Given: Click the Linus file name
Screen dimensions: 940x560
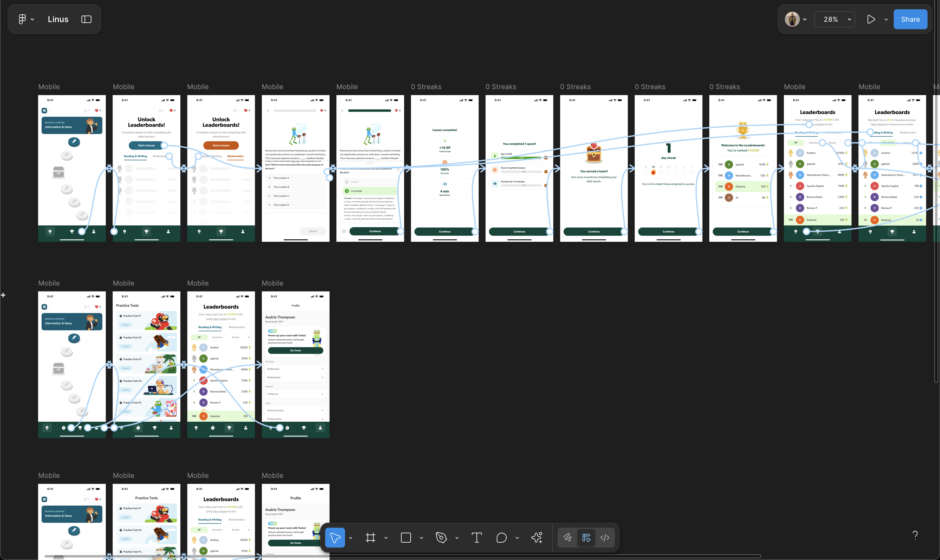Looking at the screenshot, I should click(58, 19).
